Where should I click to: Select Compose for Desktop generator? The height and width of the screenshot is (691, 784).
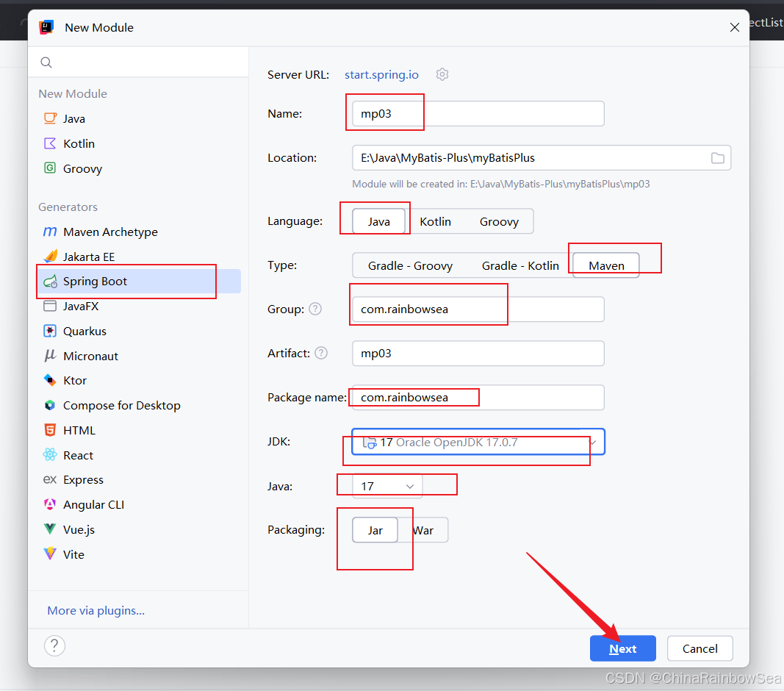click(139, 405)
